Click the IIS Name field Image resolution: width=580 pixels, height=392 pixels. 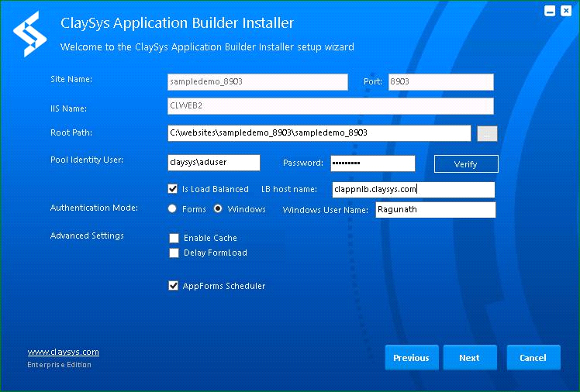(x=330, y=106)
